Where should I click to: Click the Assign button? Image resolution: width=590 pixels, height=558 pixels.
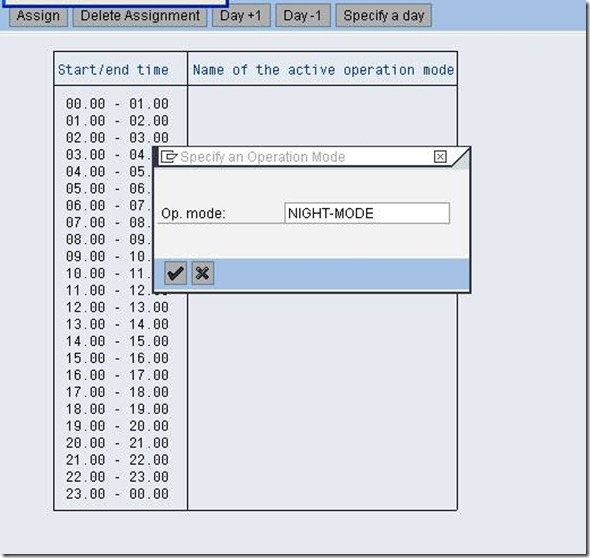coord(38,15)
